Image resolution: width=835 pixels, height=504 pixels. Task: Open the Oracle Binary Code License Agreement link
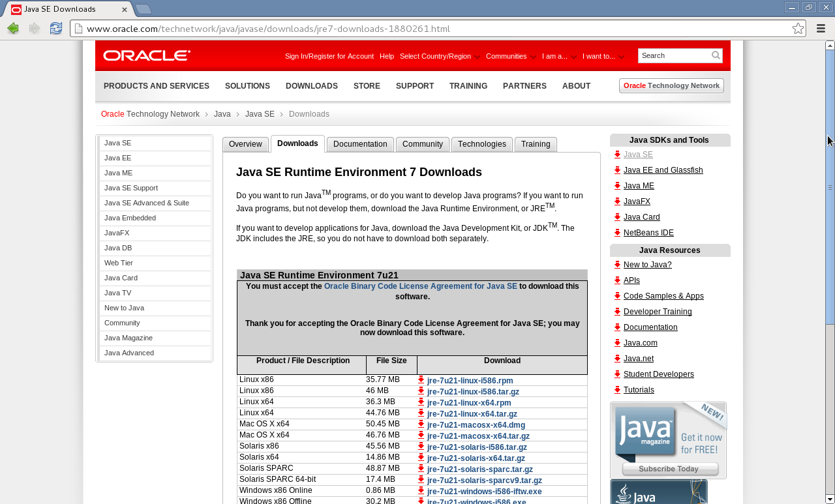click(x=421, y=286)
